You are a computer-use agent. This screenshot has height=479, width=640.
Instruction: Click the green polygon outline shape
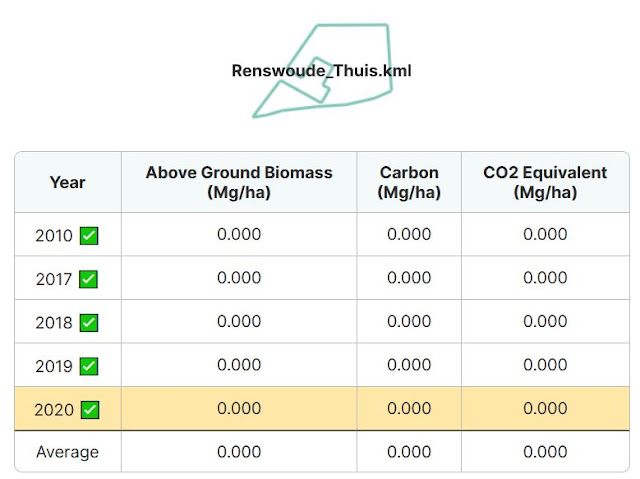(x=322, y=70)
